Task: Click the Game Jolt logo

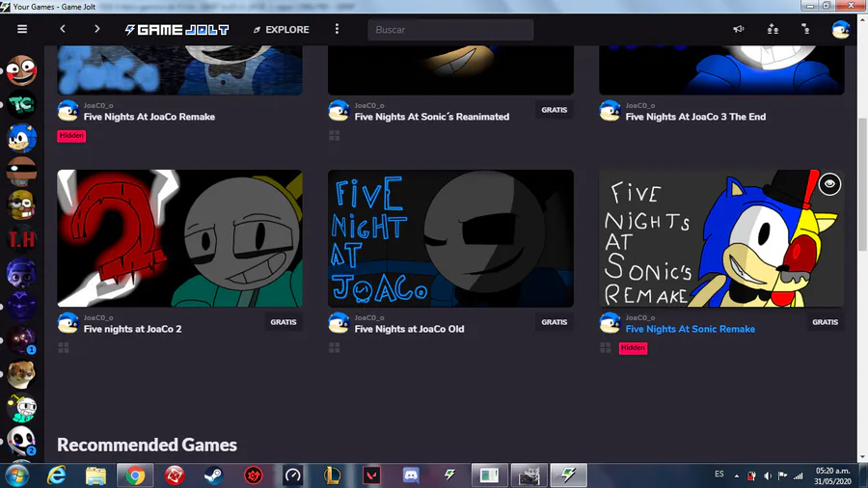Action: coord(176,29)
